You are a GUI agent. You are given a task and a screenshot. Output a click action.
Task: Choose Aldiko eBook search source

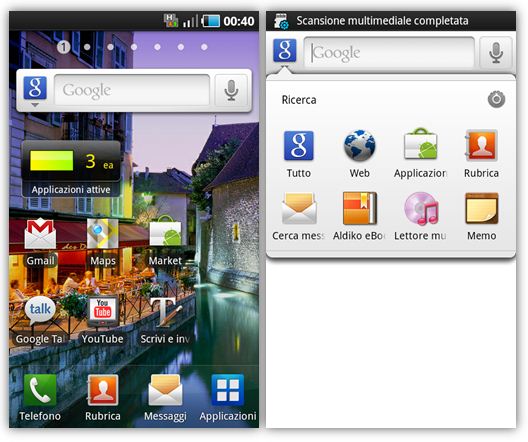tap(359, 216)
